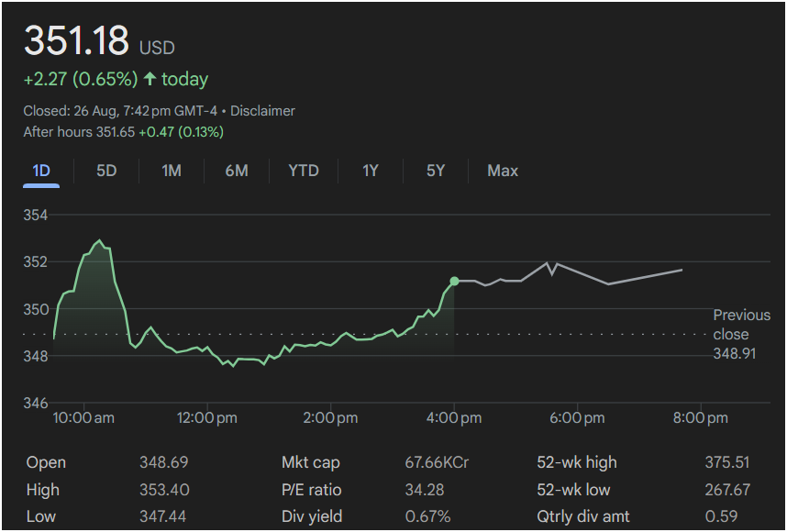Open the 6M time range
The height and width of the screenshot is (532, 787).
[237, 171]
